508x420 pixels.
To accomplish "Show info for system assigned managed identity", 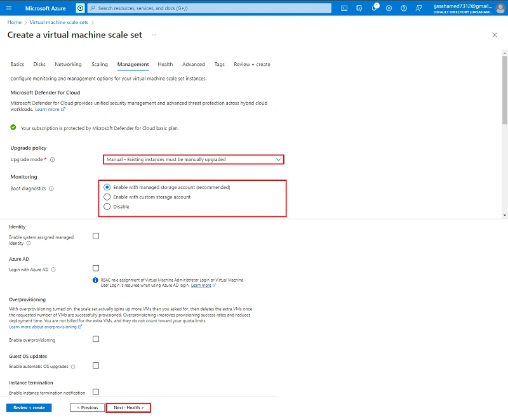I will click(29, 244).
